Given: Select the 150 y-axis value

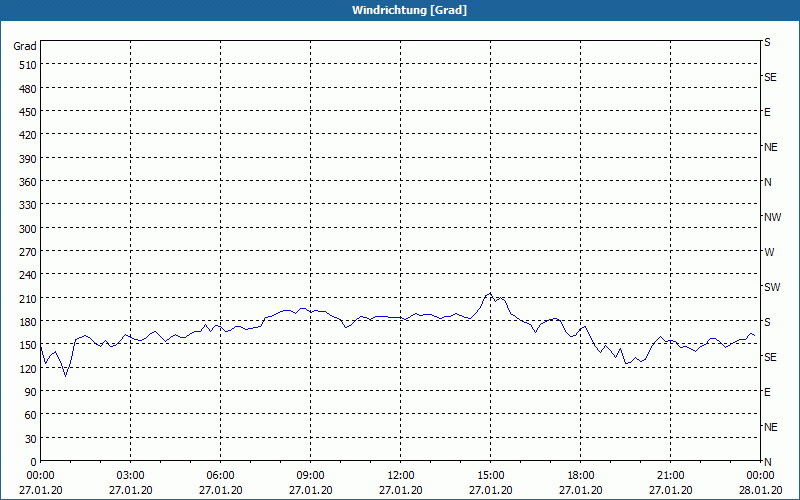Looking at the screenshot, I should (28, 345).
